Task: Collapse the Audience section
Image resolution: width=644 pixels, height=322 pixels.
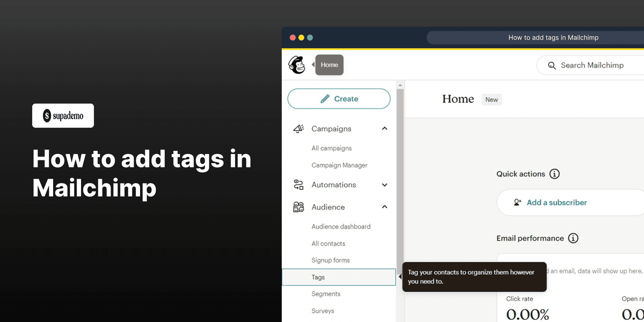Action: [x=384, y=207]
